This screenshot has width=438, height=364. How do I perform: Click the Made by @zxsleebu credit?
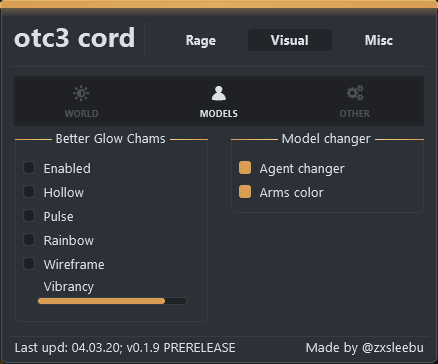point(365,348)
